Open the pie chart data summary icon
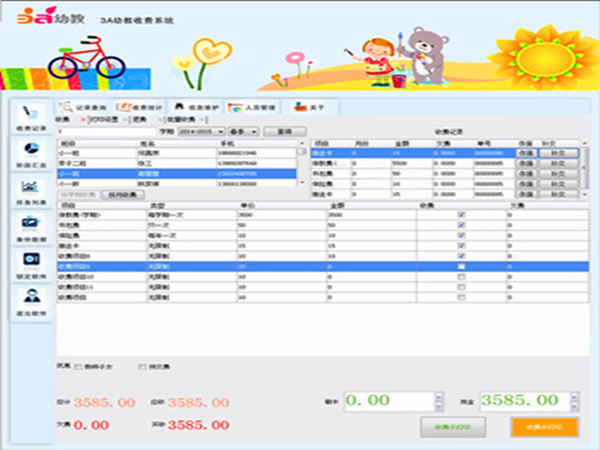 31,149
